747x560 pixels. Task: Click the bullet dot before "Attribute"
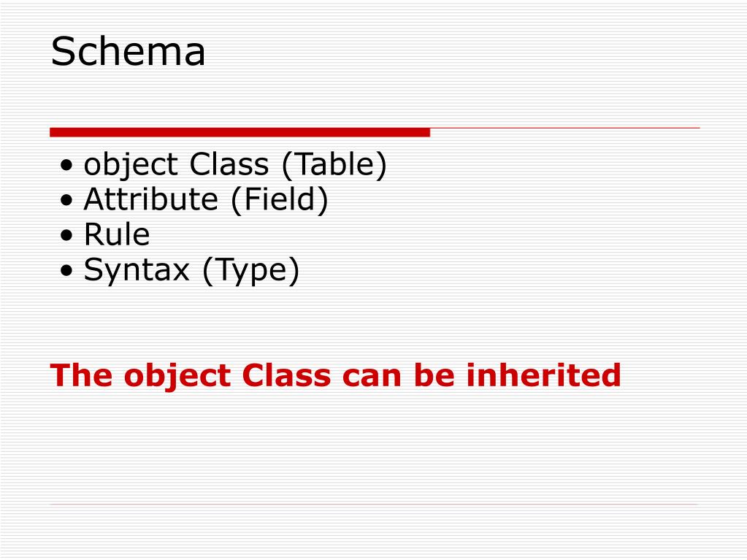[x=66, y=201]
